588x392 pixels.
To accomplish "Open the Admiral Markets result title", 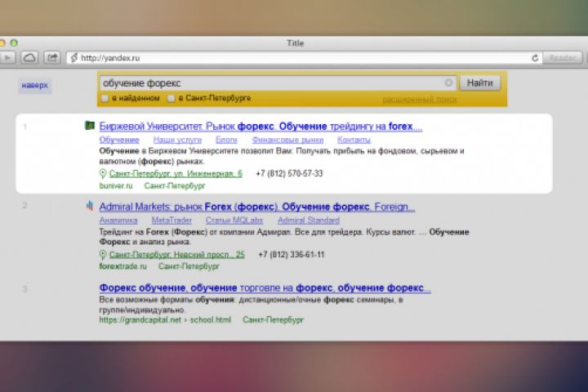I will point(257,207).
